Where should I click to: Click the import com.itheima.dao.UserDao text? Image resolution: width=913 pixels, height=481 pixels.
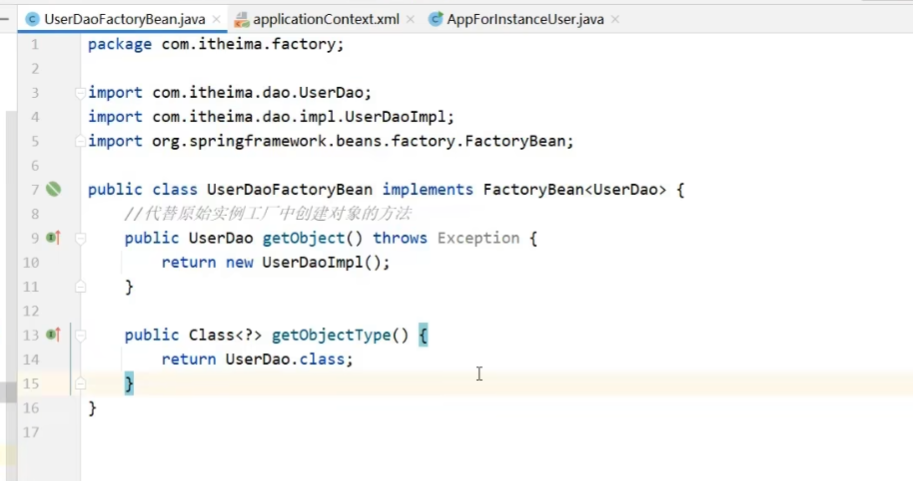click(227, 93)
